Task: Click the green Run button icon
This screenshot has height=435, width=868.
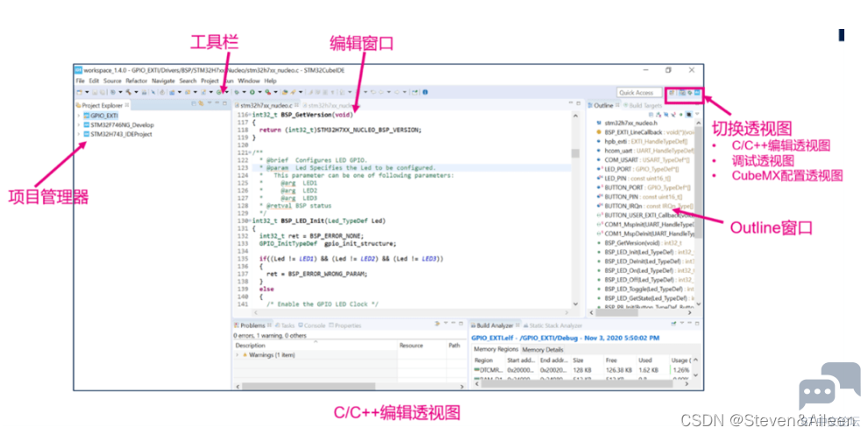Action: tap(253, 92)
